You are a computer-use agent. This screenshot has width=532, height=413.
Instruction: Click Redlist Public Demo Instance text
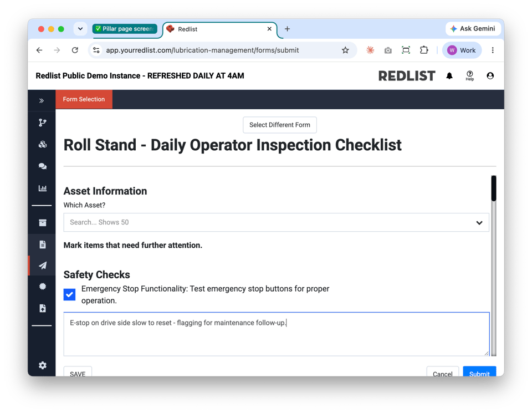point(140,76)
